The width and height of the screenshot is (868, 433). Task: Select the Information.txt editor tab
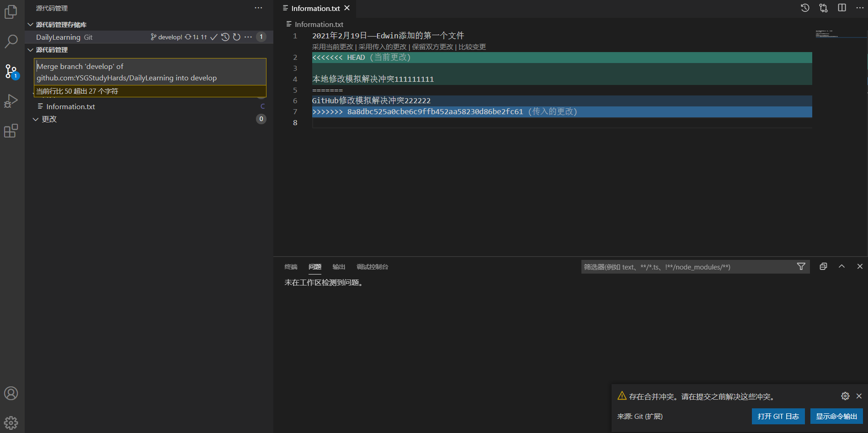pyautogui.click(x=316, y=8)
